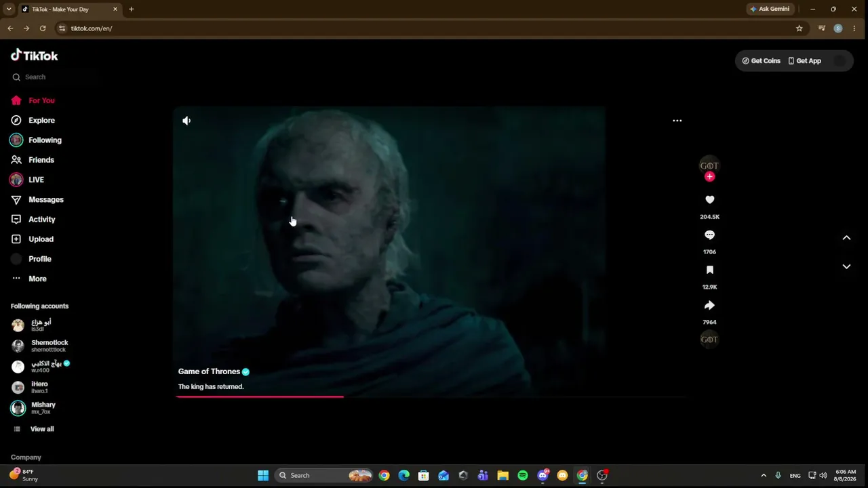Open File Explorer from the taskbar

point(502,476)
